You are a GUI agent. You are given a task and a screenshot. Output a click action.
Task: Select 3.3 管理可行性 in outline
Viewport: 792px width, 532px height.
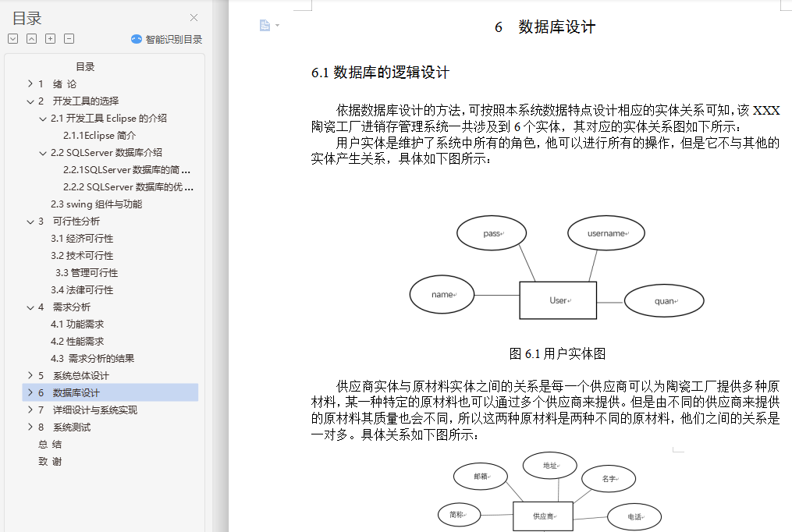(87, 272)
